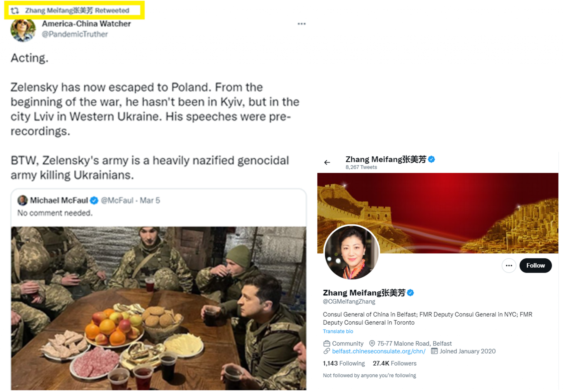Open the 1,143 Following list
Screen dimensions: 563x392
pyautogui.click(x=344, y=363)
